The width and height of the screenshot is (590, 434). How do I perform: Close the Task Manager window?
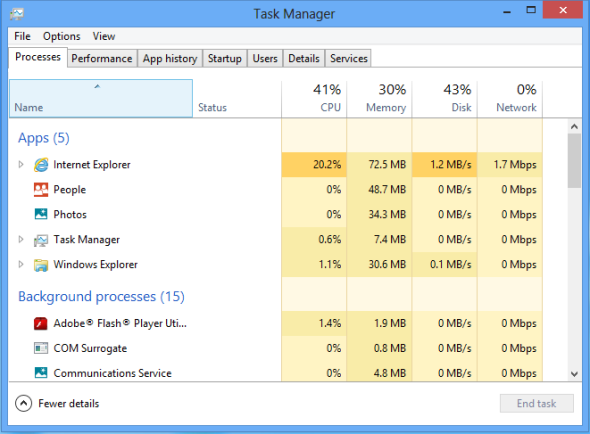(563, 10)
